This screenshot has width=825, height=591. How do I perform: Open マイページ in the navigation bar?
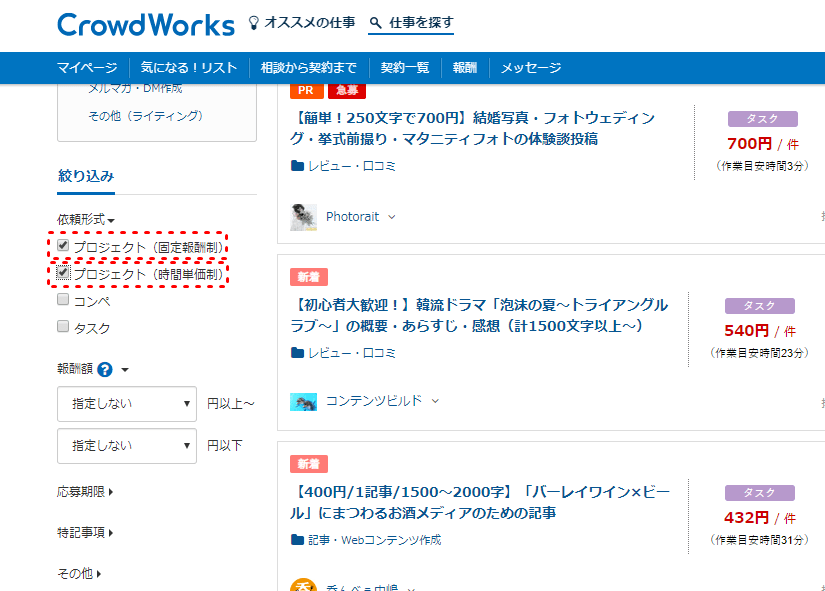tap(87, 68)
